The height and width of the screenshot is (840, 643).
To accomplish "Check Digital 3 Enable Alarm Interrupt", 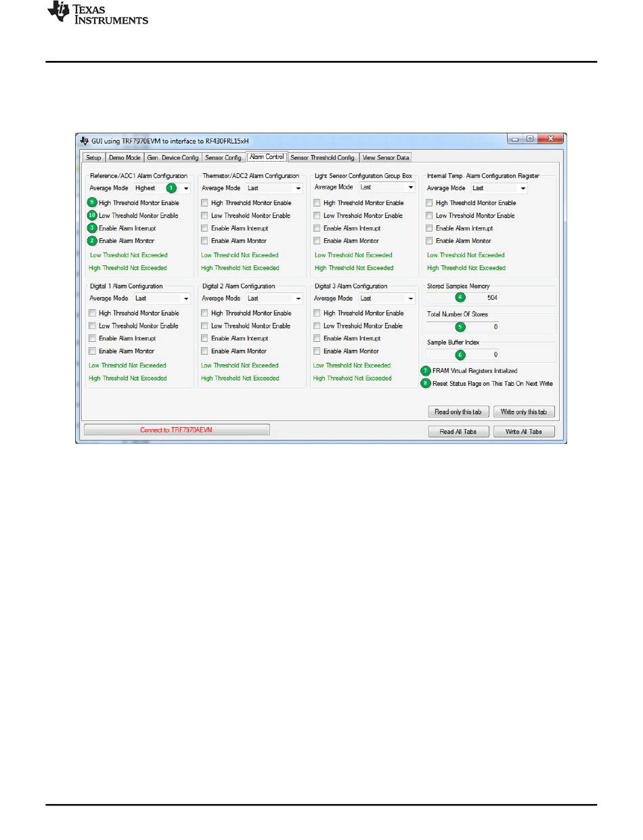I will (317, 338).
